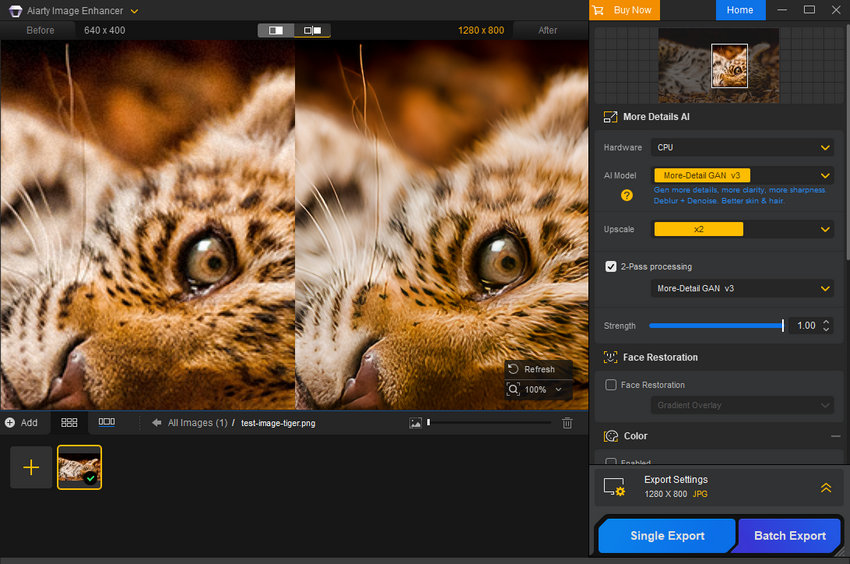Screen dimensions: 850x564
Task: Expand the Export Settings panel chevron
Action: coord(826,488)
